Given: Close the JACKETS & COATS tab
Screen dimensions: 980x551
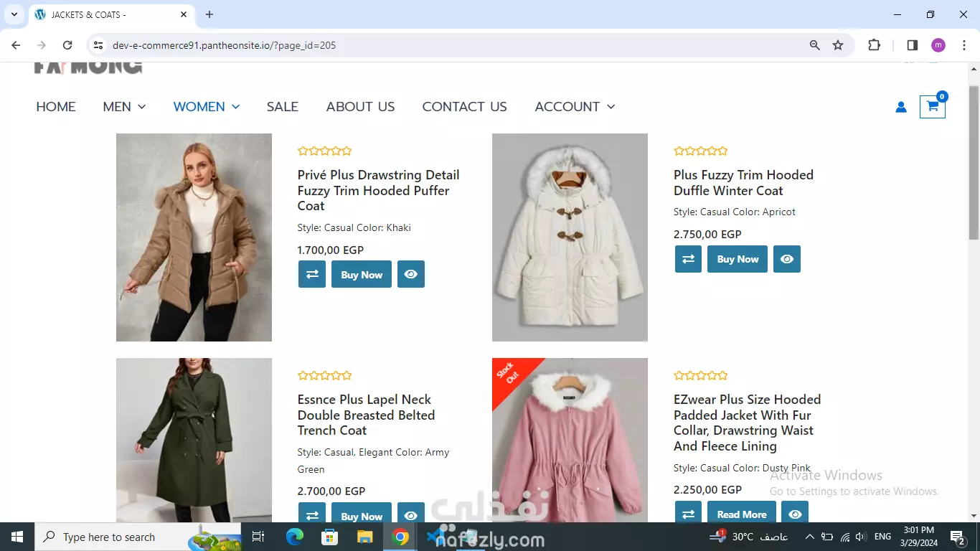Looking at the screenshot, I should point(184,14).
